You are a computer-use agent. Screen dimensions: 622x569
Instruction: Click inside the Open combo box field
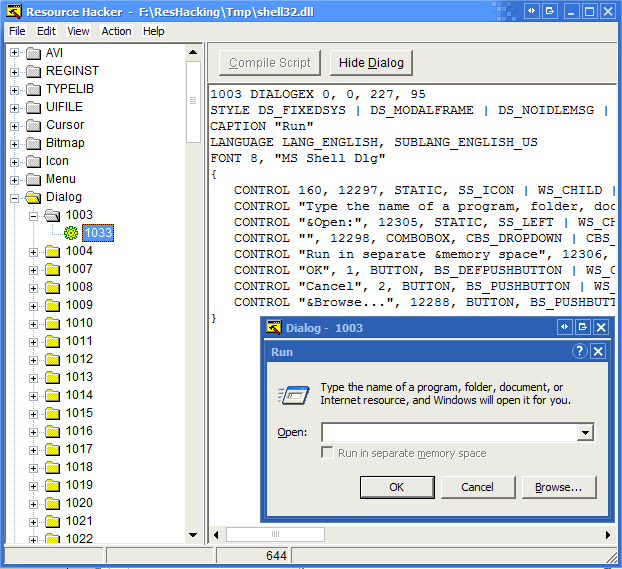click(x=449, y=432)
